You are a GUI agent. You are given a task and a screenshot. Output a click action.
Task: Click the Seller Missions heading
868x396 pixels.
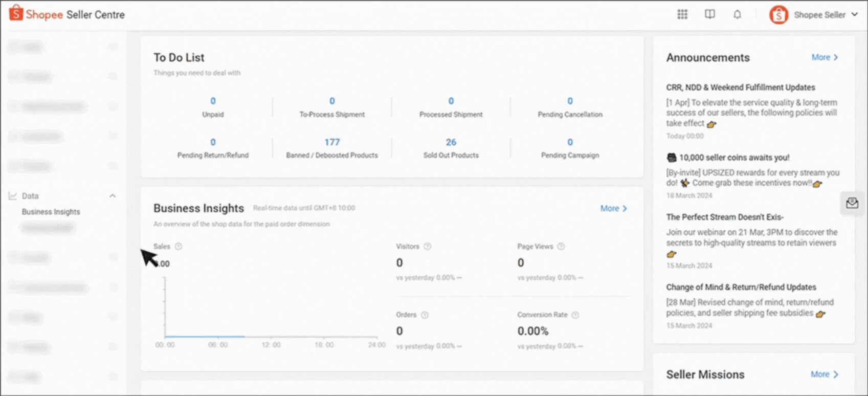705,375
